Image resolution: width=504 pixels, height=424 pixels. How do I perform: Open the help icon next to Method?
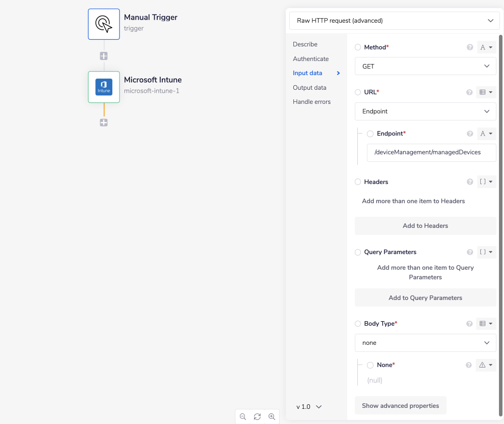[x=470, y=47]
